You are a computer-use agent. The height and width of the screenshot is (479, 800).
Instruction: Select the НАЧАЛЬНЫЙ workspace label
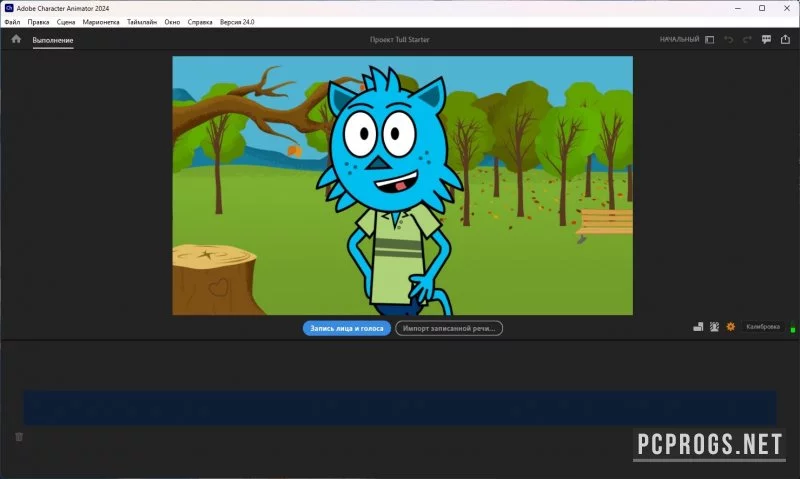(x=679, y=39)
